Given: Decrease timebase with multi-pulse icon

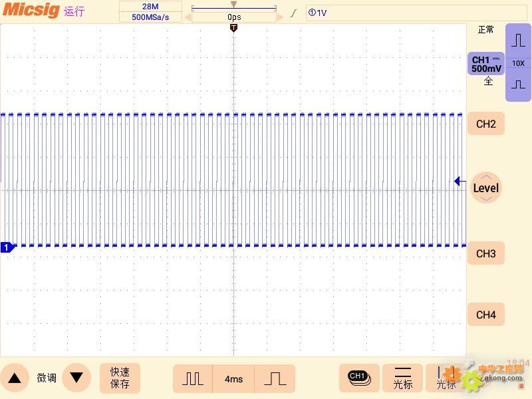Looking at the screenshot, I should pos(192,378).
